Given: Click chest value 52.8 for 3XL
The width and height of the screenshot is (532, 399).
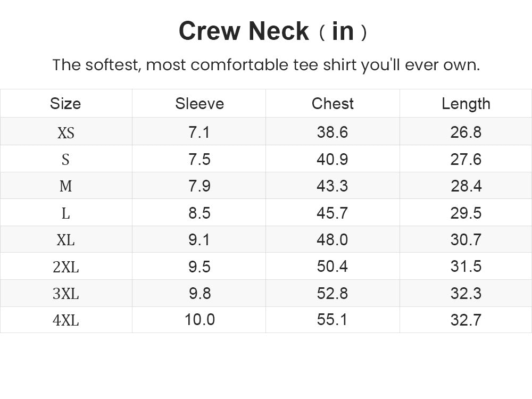Looking at the screenshot, I should pyautogui.click(x=332, y=293).
